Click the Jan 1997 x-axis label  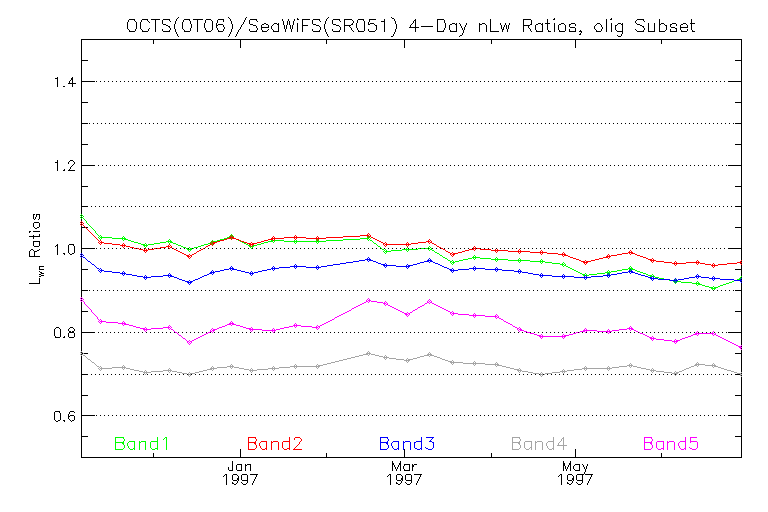click(240, 472)
